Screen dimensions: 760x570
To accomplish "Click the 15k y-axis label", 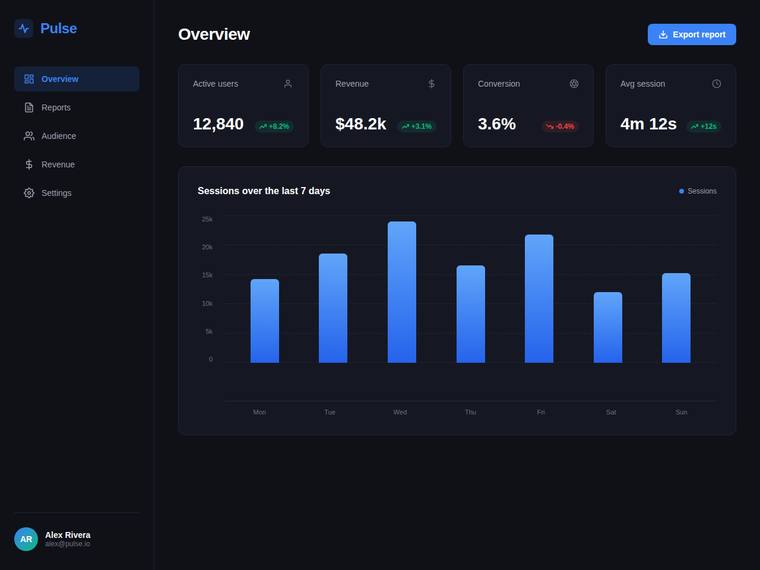I will pos(207,275).
